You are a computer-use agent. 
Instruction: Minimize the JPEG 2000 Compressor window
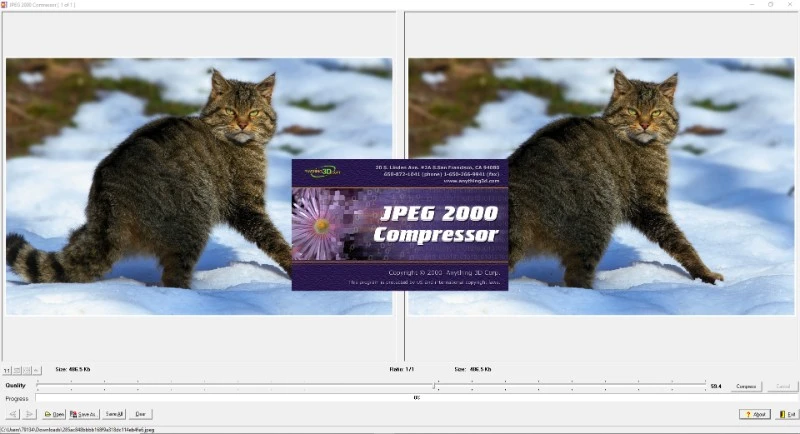point(752,5)
